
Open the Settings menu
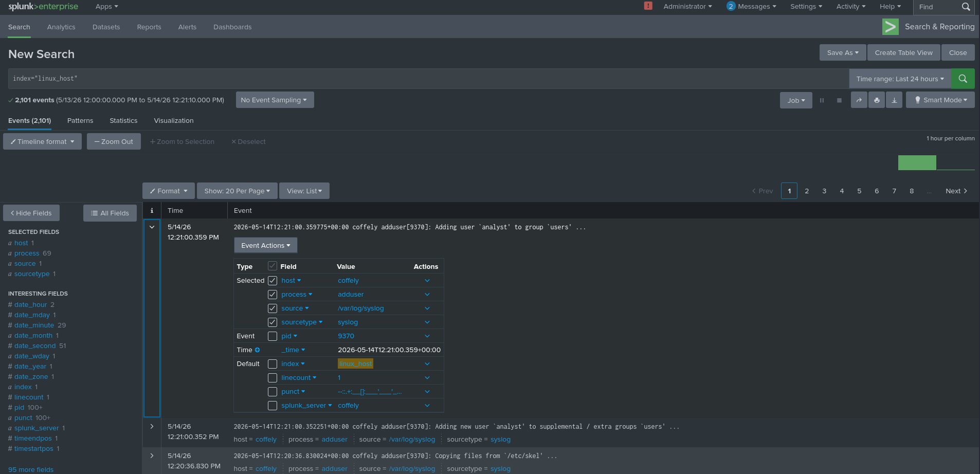tap(806, 7)
